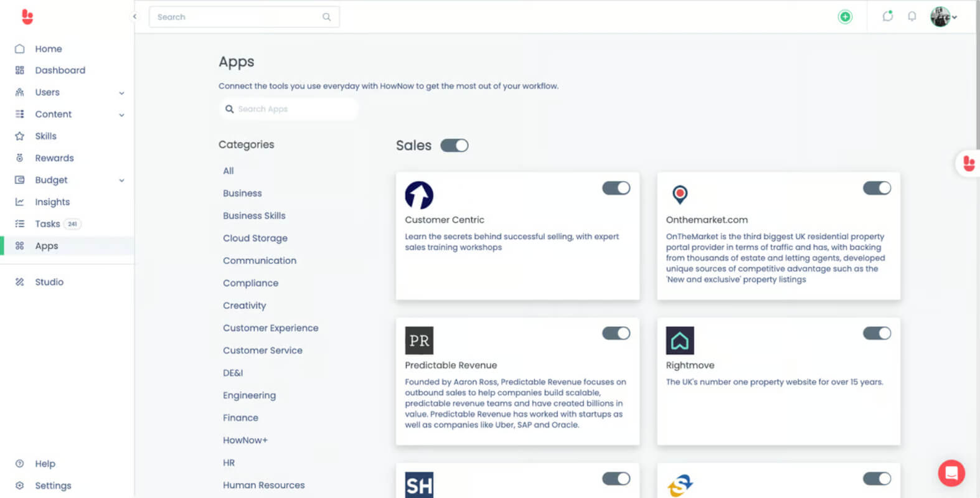The width and height of the screenshot is (980, 498).
Task: Click the magnifier icon in top search bar
Action: point(326,17)
